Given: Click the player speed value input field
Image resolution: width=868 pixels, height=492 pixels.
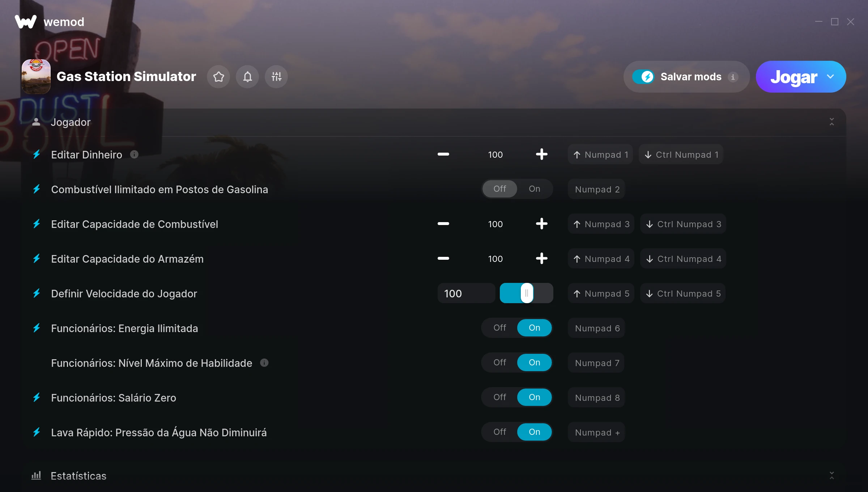Looking at the screenshot, I should pyautogui.click(x=466, y=293).
